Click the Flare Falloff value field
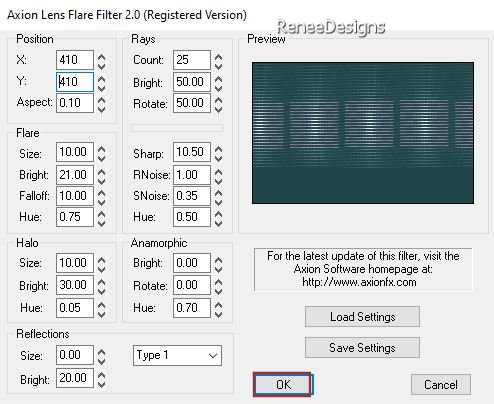Image resolution: width=494 pixels, height=404 pixels. (x=75, y=196)
